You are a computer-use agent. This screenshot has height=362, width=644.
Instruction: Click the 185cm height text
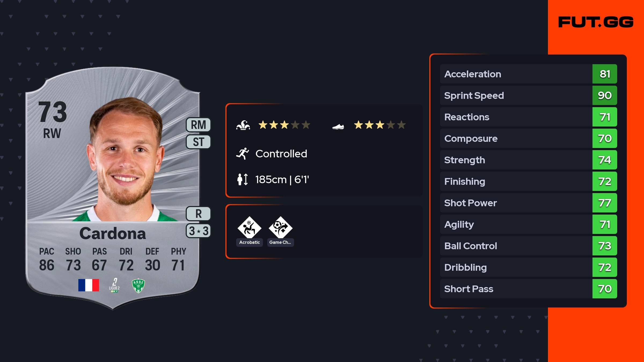click(x=282, y=179)
